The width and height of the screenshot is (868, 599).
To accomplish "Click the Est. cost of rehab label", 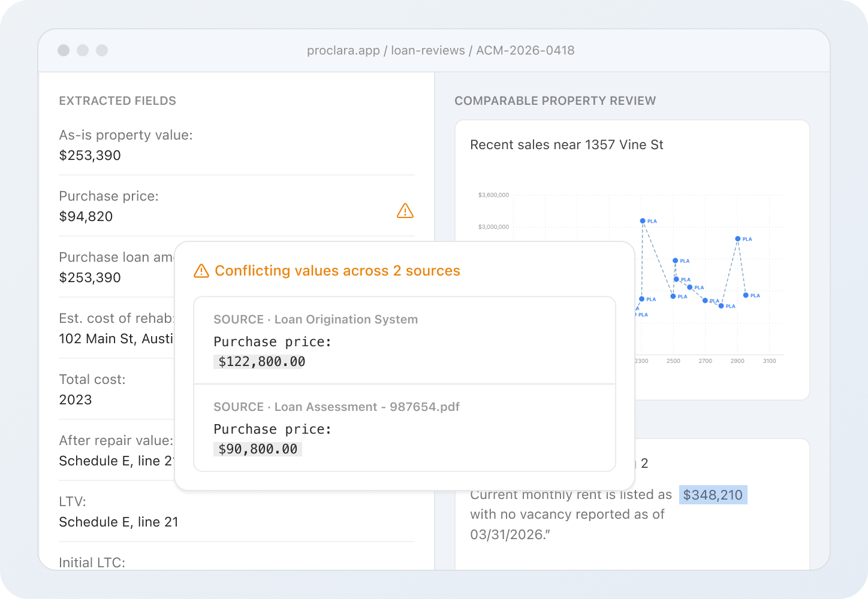I will 116,318.
